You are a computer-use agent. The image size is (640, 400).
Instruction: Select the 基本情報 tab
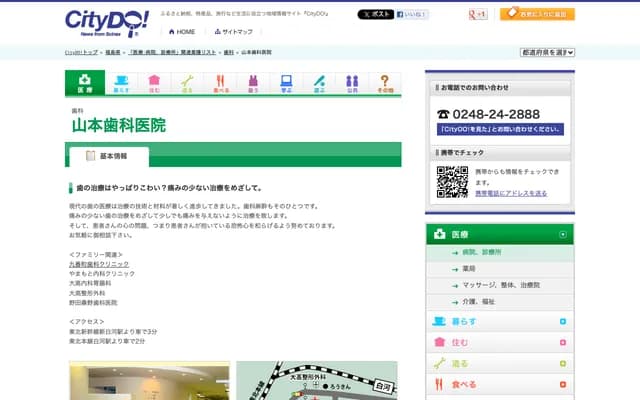[109, 156]
